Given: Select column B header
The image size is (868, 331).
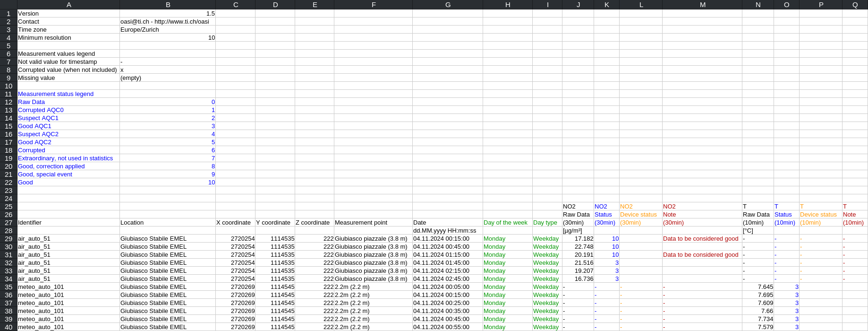Looking at the screenshot, I should pyautogui.click(x=168, y=5).
